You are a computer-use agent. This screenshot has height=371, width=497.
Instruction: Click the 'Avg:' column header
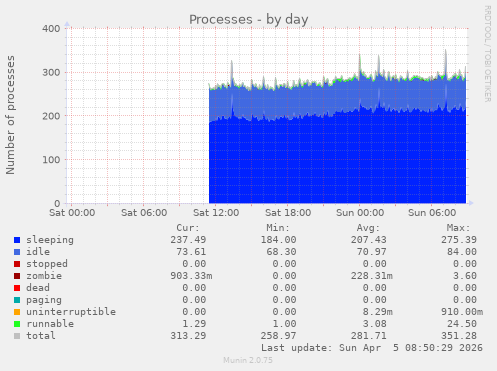[x=368, y=228]
